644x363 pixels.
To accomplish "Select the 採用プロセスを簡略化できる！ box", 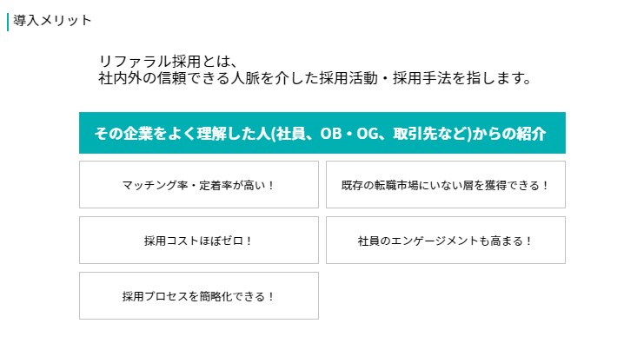I will click(x=199, y=296).
